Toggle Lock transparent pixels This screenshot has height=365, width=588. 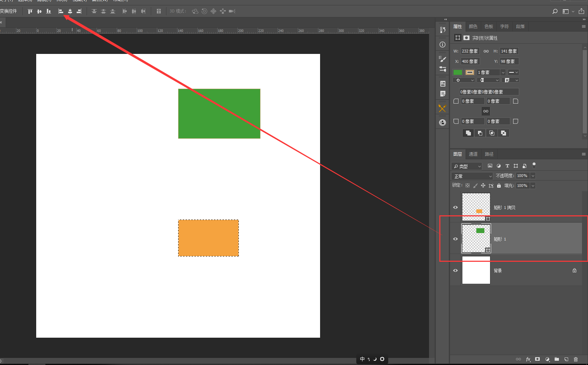[x=468, y=186]
